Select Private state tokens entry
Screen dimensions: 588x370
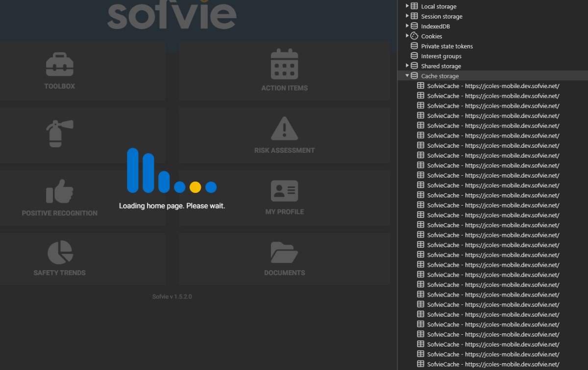(447, 46)
